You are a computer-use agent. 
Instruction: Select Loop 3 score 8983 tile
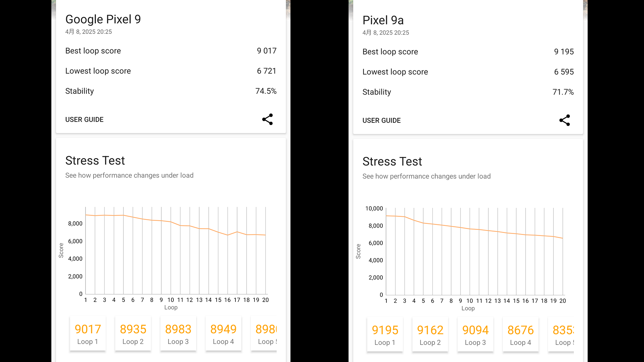[x=178, y=334]
